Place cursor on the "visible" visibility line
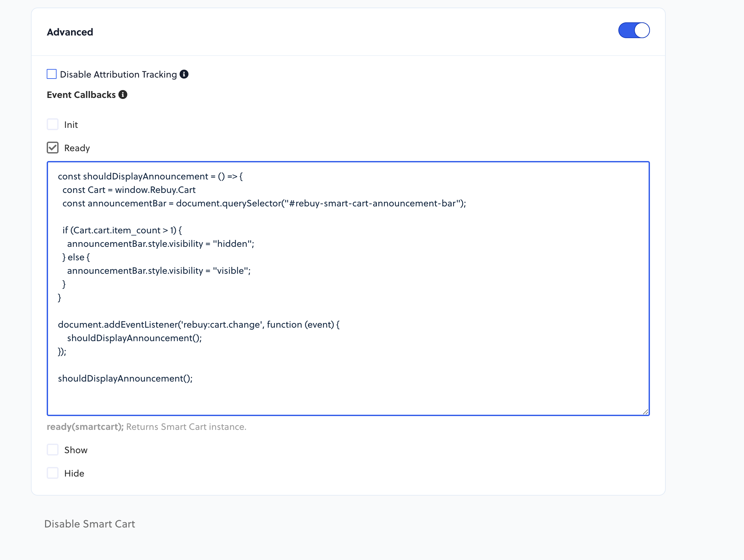The height and width of the screenshot is (560, 744). tap(159, 270)
